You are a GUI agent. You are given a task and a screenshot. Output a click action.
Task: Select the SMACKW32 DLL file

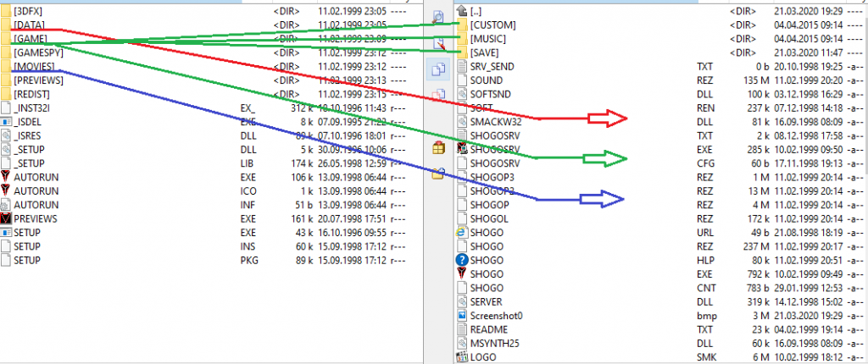pyautogui.click(x=661, y=122)
